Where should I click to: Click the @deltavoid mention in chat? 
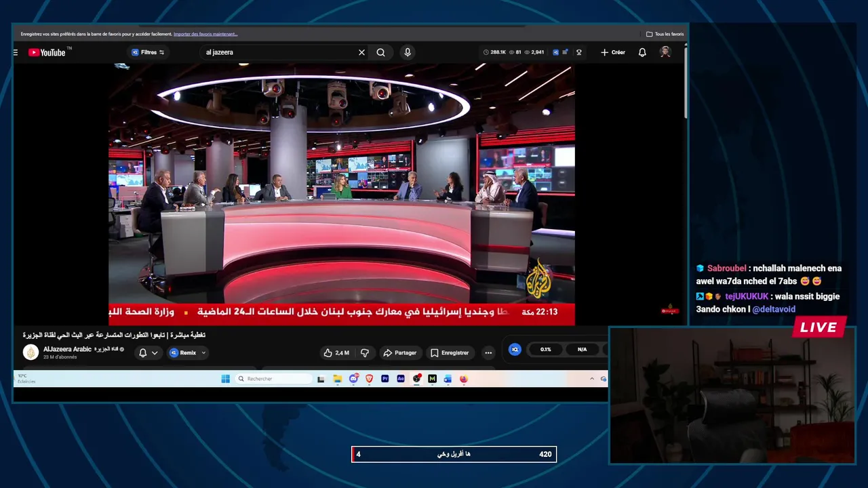point(774,309)
